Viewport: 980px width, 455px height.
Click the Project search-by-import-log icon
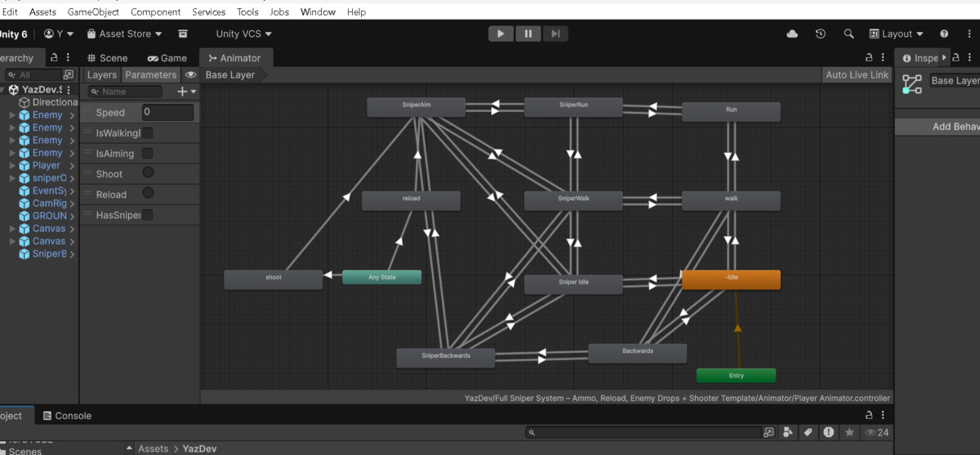829,432
